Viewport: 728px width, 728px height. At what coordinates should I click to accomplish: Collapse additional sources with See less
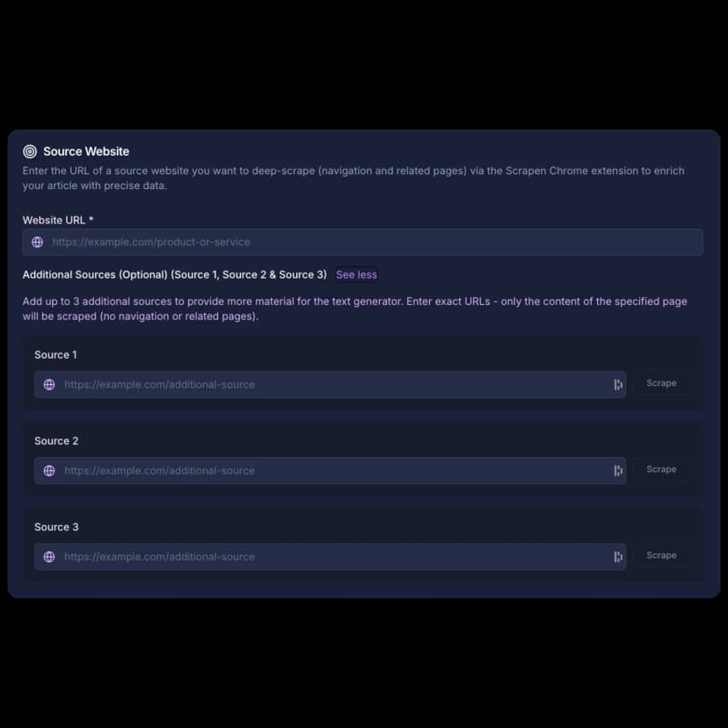(356, 274)
